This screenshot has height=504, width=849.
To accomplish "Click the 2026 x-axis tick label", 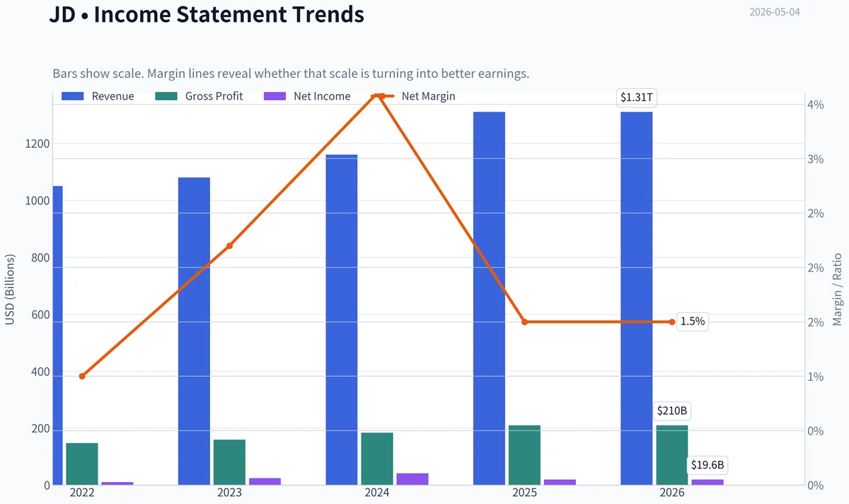I will pyautogui.click(x=672, y=493).
